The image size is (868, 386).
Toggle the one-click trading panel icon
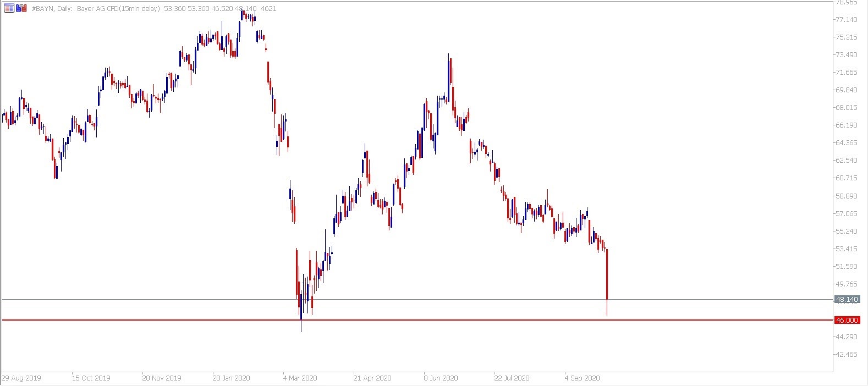[21, 8]
